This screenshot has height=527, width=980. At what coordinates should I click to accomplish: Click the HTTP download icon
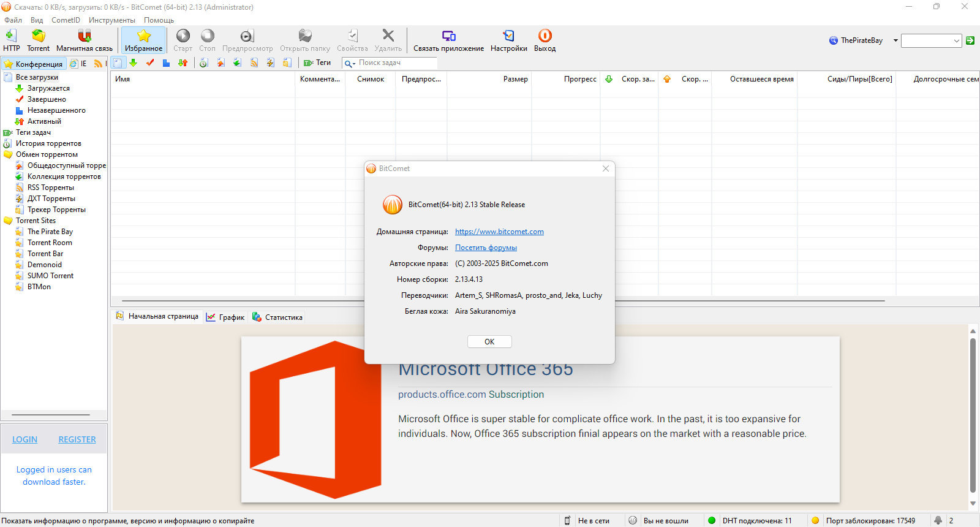click(x=11, y=36)
